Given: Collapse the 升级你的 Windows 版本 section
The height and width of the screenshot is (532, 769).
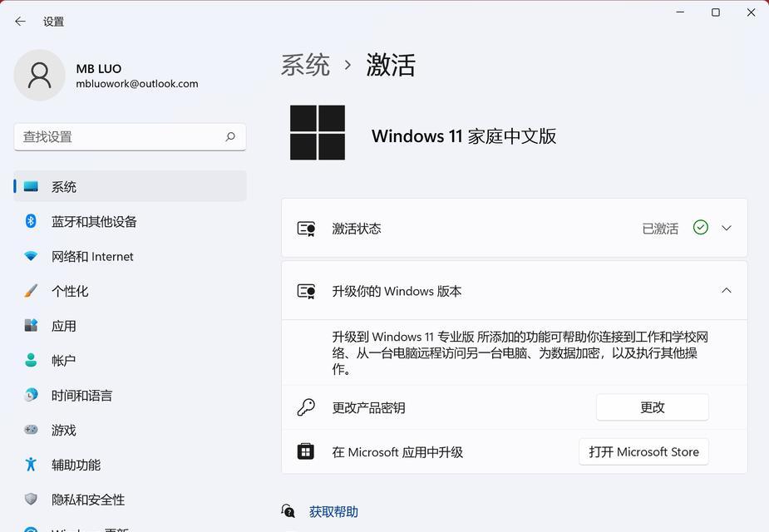Looking at the screenshot, I should 727,290.
